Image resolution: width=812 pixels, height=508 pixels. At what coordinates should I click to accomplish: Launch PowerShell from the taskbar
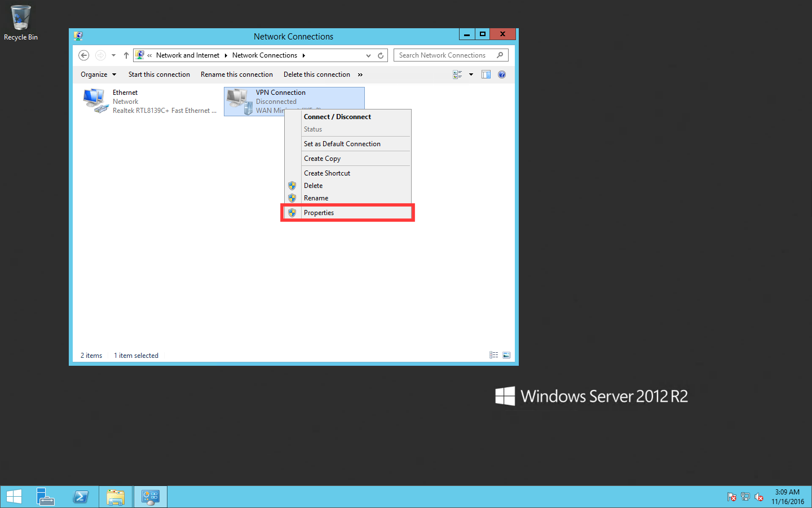click(81, 497)
